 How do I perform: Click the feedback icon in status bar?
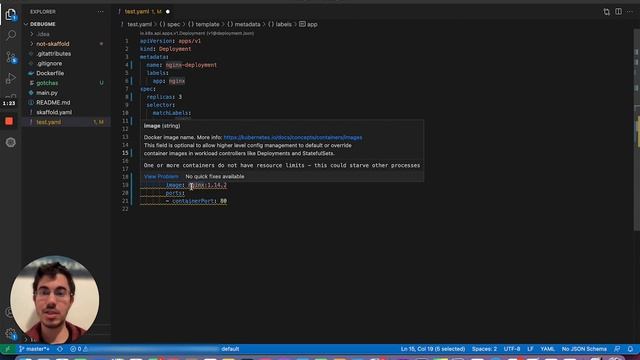pos(617,349)
